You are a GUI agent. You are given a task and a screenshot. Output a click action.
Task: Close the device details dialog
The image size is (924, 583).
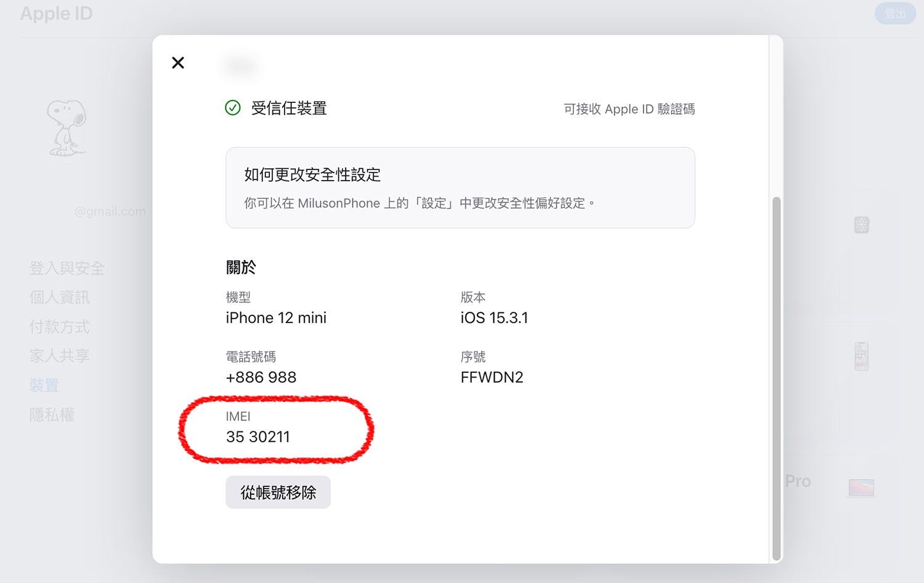point(178,63)
